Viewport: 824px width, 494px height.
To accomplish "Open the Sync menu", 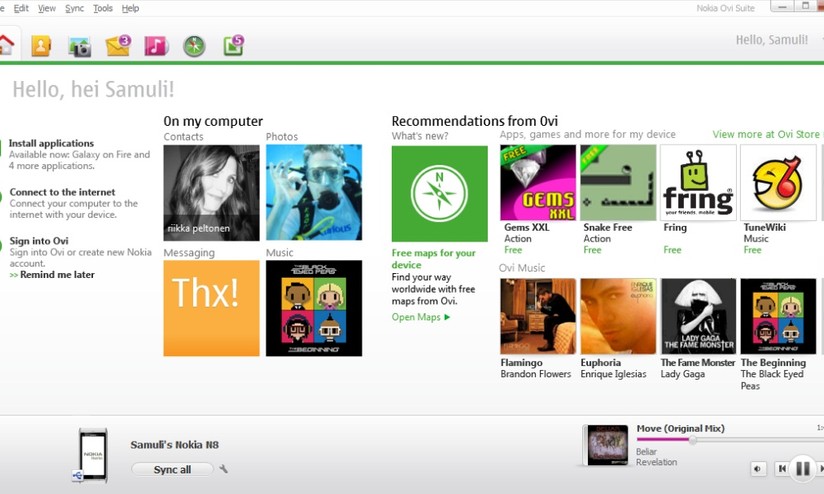I will tap(74, 8).
